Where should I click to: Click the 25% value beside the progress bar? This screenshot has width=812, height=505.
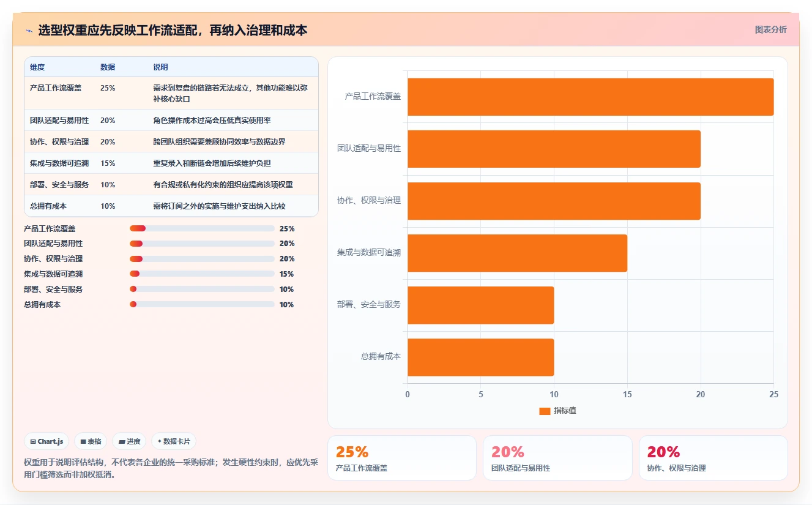pyautogui.click(x=287, y=228)
